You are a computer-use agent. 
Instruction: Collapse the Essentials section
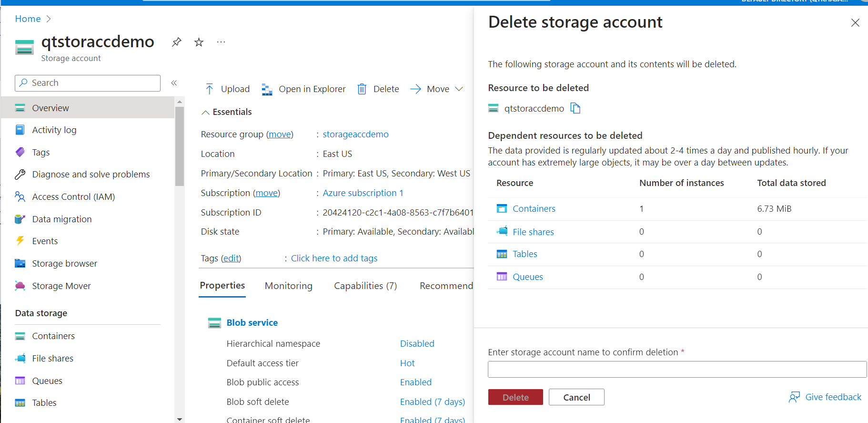[206, 112]
